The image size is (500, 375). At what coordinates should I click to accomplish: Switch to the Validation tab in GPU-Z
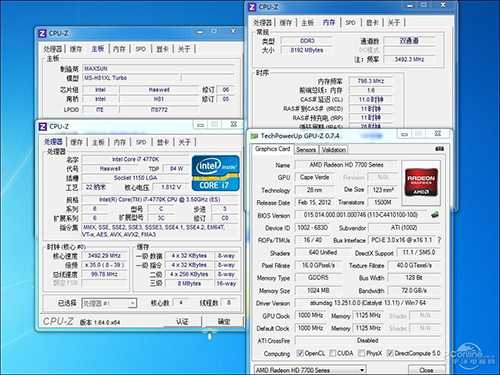tap(333, 150)
